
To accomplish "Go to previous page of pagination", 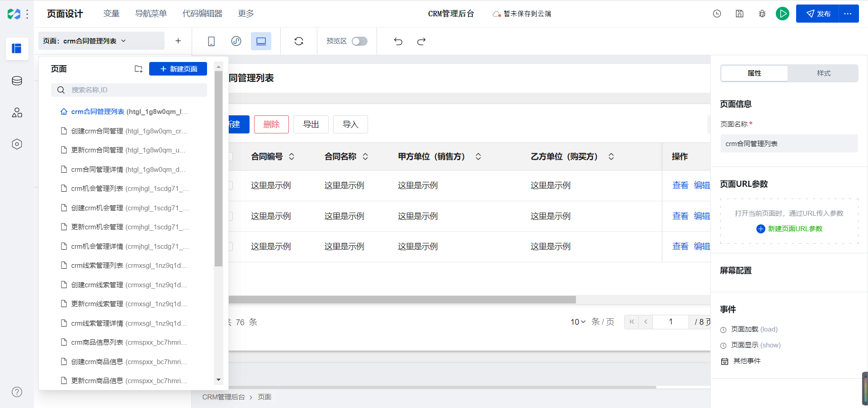I will coord(646,322).
